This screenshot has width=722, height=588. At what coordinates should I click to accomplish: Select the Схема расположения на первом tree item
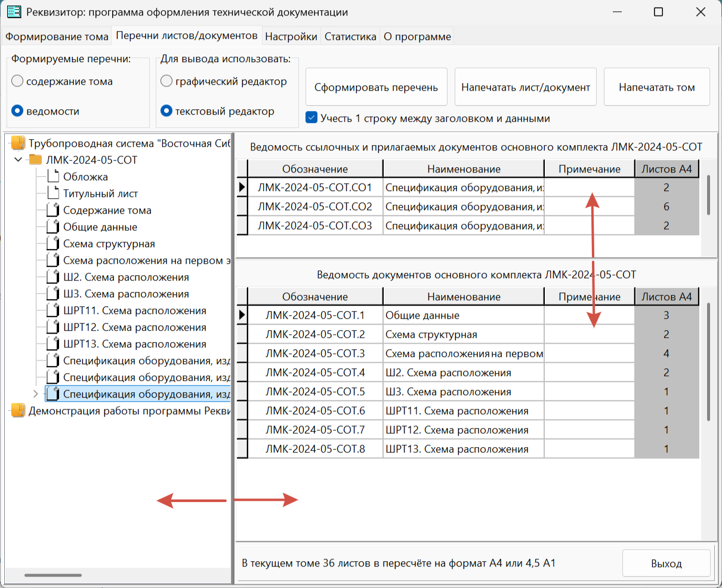pos(147,260)
